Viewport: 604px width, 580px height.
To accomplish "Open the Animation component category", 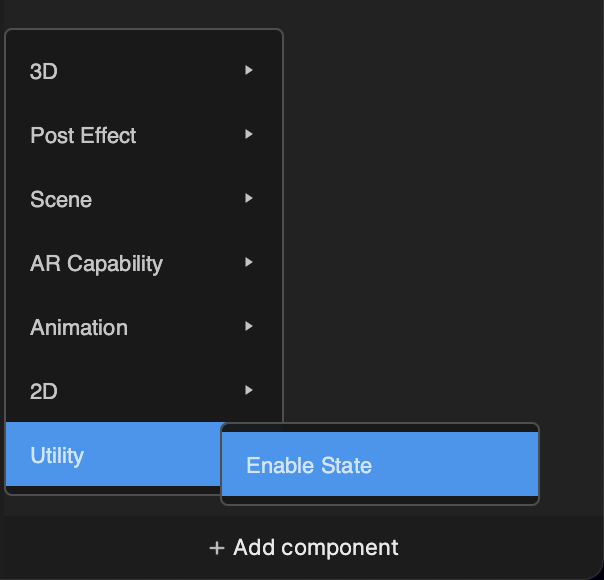I will click(x=144, y=327).
